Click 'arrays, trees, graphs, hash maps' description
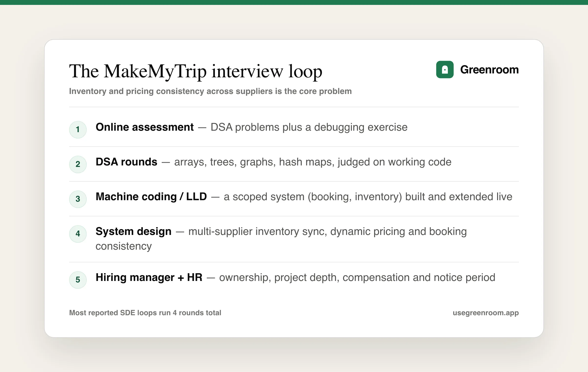 pyautogui.click(x=313, y=162)
